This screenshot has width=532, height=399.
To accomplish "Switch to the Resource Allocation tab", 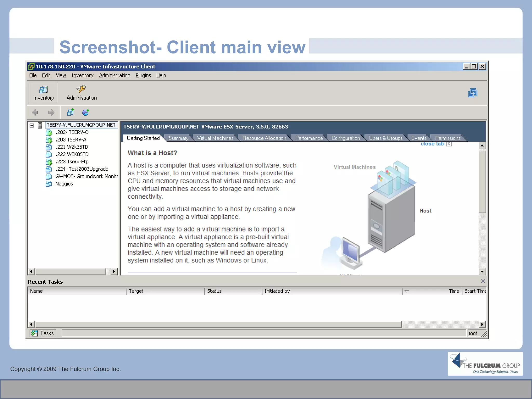I will coord(264,138).
